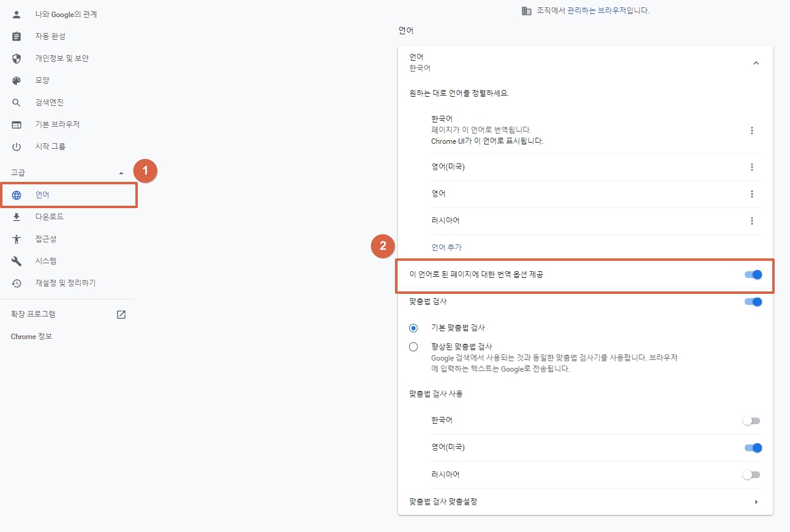790x532 pixels.
Task: Click the 관리하는 브라우저 link
Action: click(x=597, y=10)
